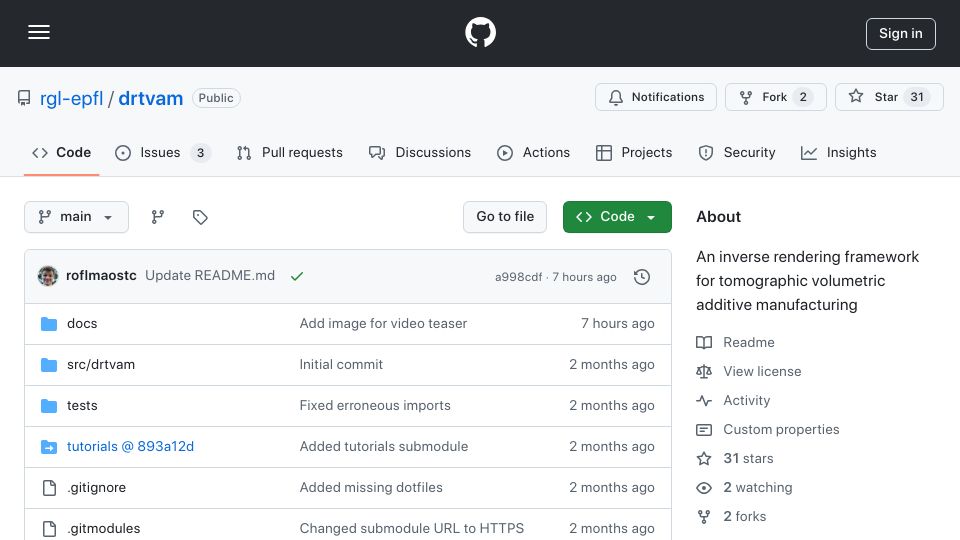Open the .gitmodules file
Image resolution: width=960 pixels, height=540 pixels.
tap(103, 528)
